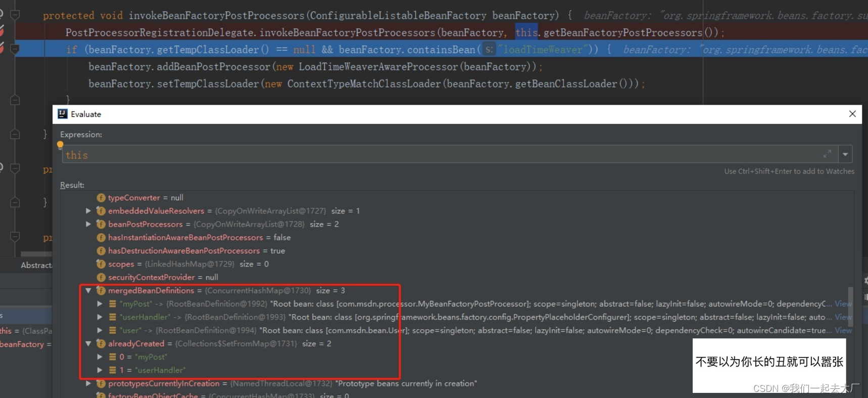The width and height of the screenshot is (868, 398).
Task: Expand alreadyCreated item 0 "myPost"
Action: pos(100,357)
